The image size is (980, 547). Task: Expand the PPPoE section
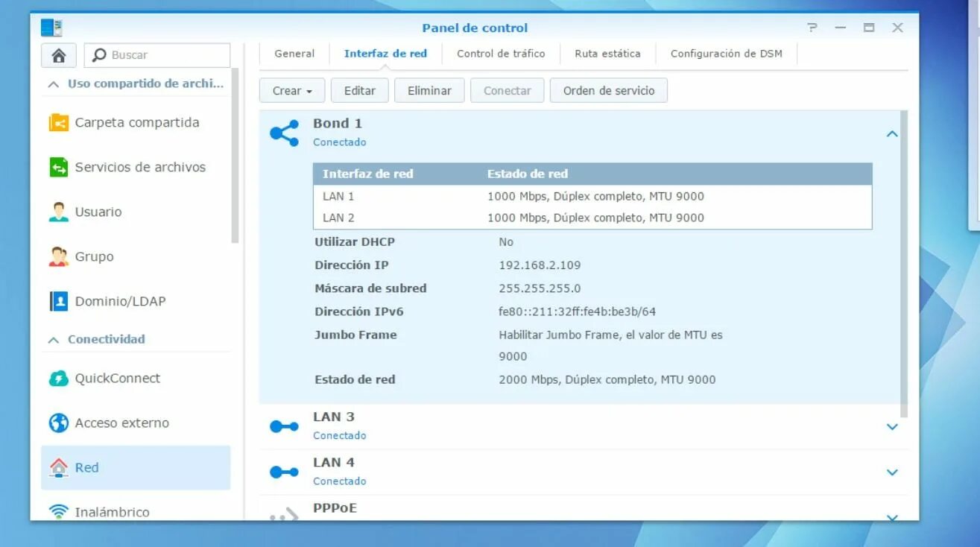892,516
